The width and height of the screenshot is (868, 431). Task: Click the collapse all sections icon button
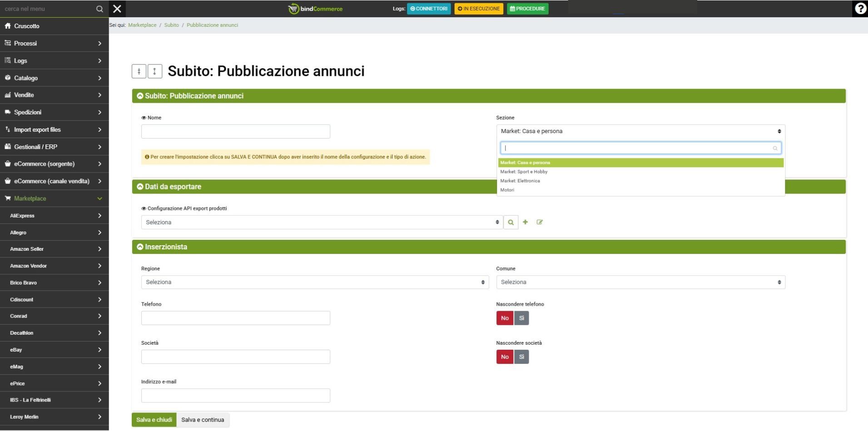139,71
